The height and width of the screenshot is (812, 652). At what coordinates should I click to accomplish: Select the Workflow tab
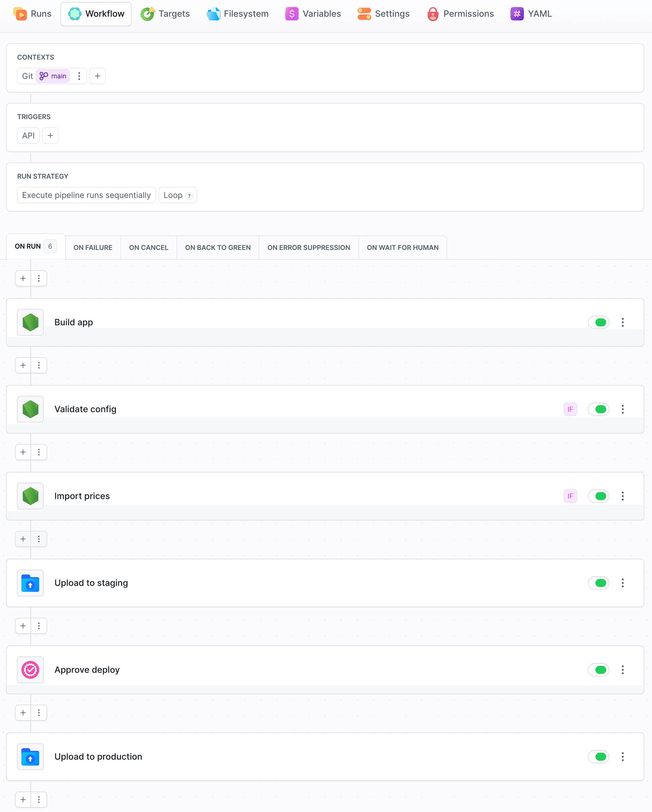click(x=96, y=14)
